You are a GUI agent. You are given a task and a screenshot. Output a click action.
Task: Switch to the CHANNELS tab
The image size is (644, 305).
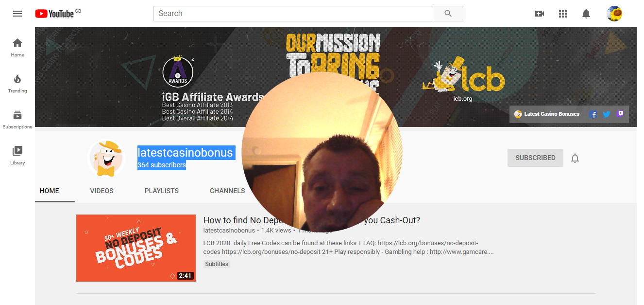[x=227, y=191]
